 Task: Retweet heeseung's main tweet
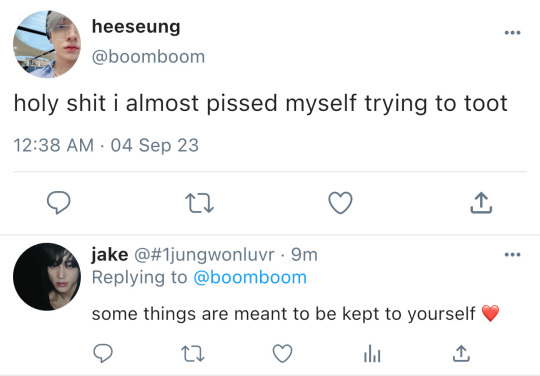tap(199, 203)
